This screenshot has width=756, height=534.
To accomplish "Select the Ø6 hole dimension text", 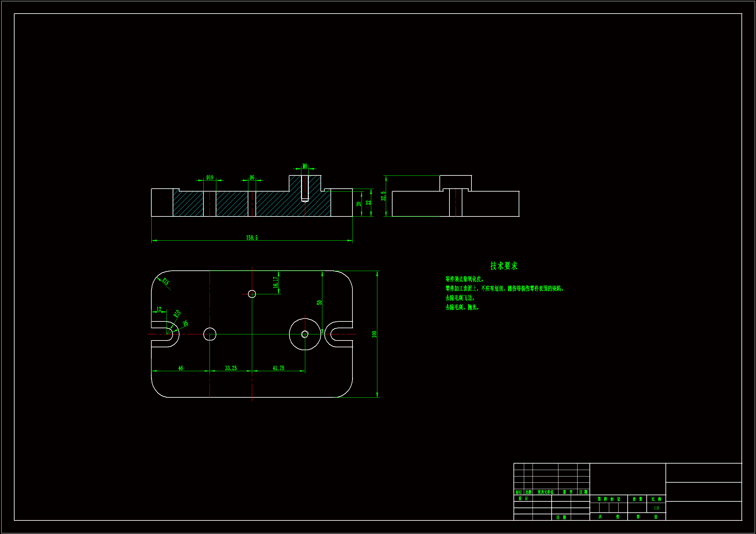I will (x=252, y=178).
